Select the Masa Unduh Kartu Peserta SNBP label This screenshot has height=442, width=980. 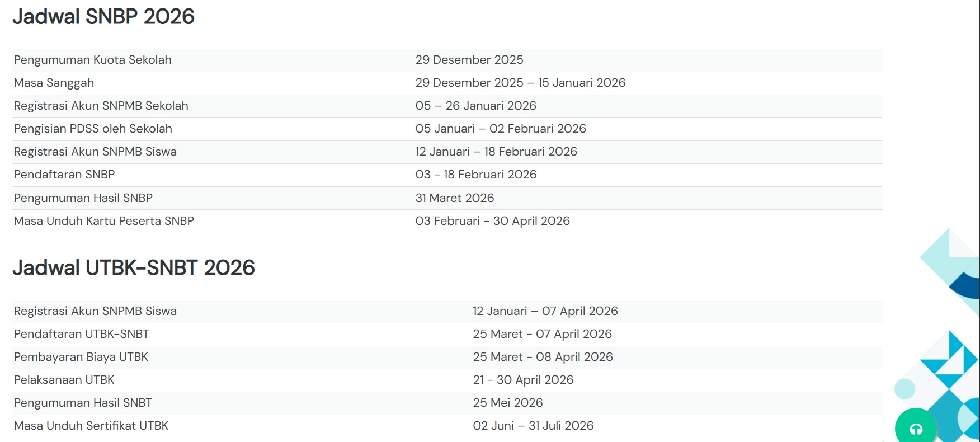click(104, 221)
